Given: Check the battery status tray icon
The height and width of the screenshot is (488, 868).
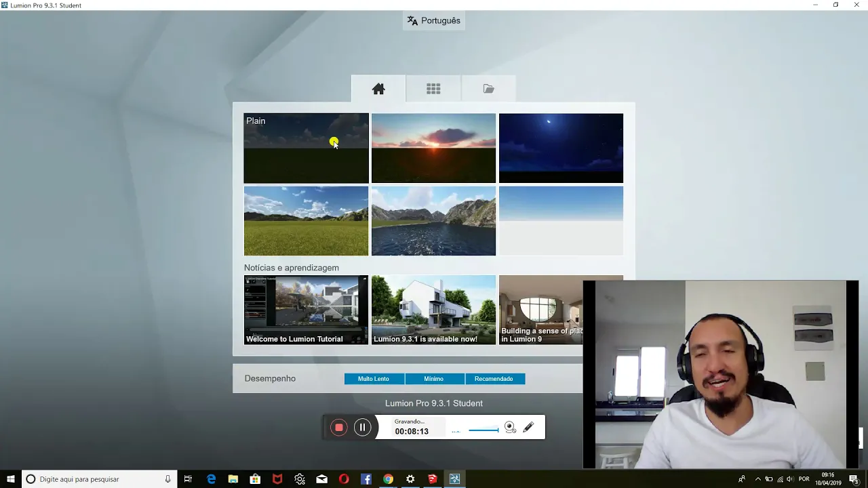Looking at the screenshot, I should click(x=769, y=479).
